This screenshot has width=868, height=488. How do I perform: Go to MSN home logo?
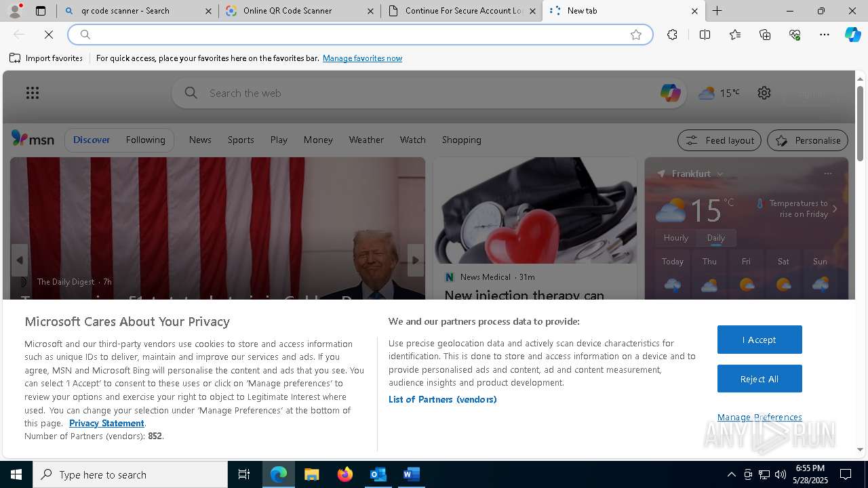coord(33,139)
